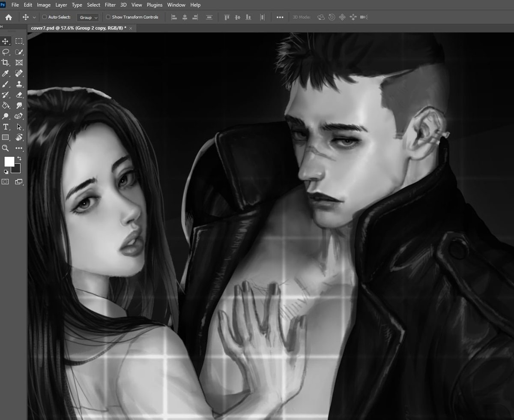Open the Layer menu
This screenshot has height=420, width=514.
[61, 5]
